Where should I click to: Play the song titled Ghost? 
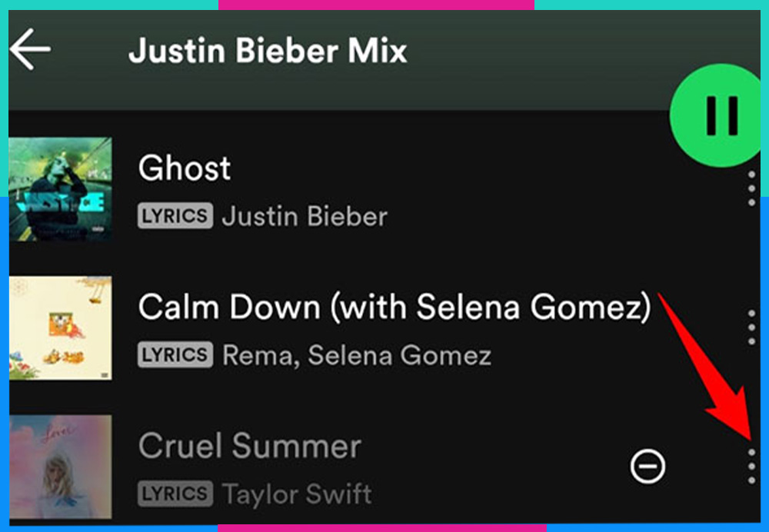click(185, 168)
